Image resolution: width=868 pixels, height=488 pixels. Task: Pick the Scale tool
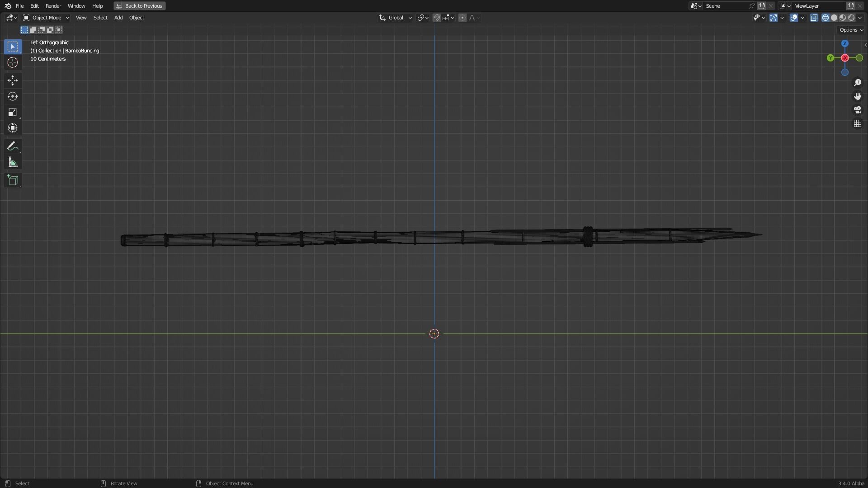(x=13, y=112)
